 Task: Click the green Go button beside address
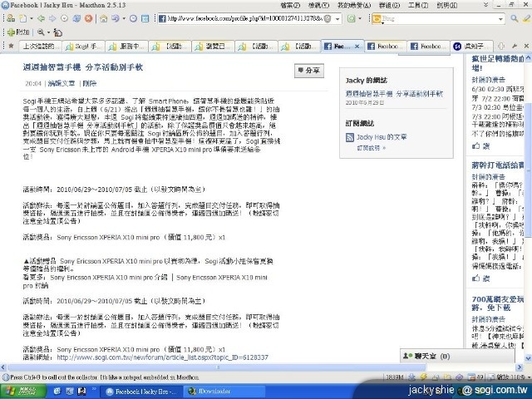click(x=351, y=18)
